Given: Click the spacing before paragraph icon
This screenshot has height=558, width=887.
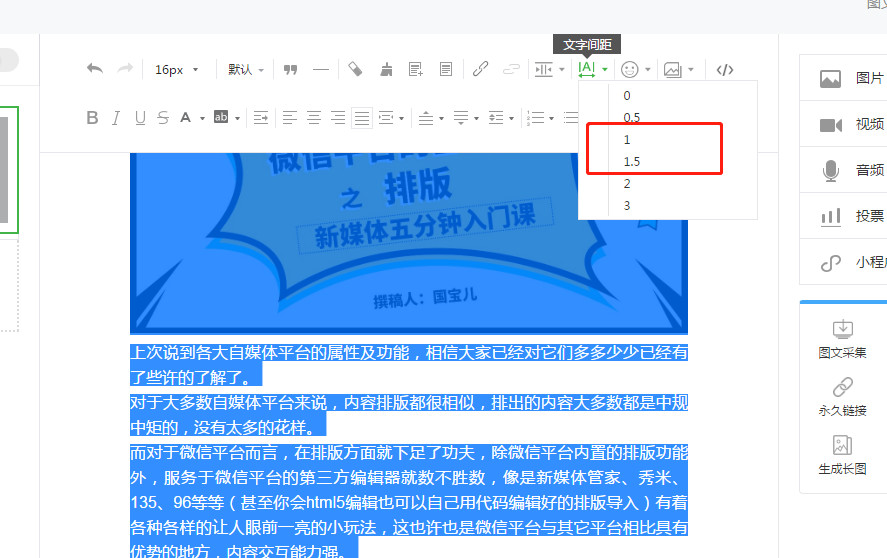Looking at the screenshot, I should (x=426, y=117).
